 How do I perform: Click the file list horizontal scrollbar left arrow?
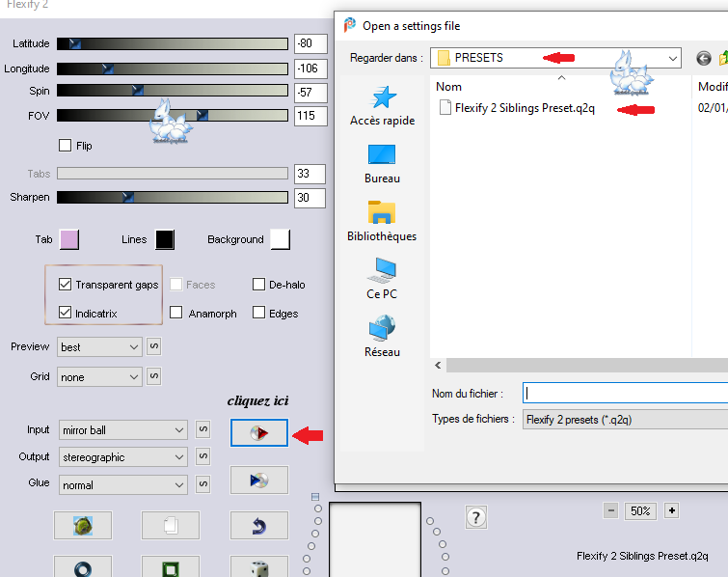(x=438, y=365)
